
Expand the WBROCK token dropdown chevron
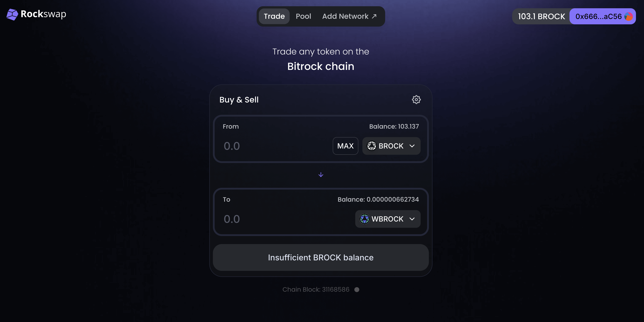tap(412, 219)
